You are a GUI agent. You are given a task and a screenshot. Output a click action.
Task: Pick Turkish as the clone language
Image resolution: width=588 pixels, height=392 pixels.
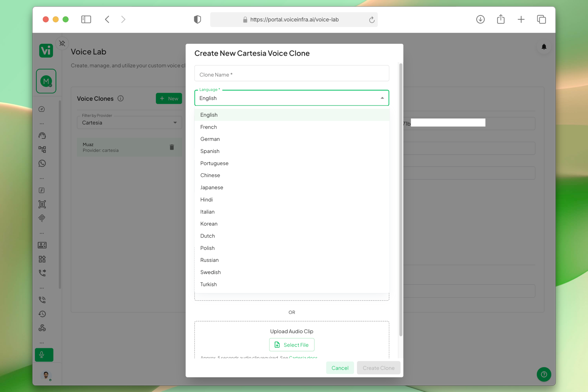coord(292,284)
